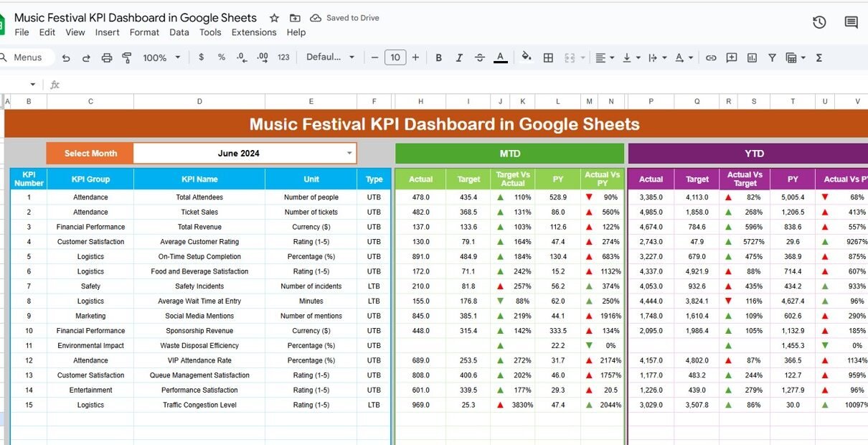Increase decimal places icon
868x445 pixels.
pos(263,57)
